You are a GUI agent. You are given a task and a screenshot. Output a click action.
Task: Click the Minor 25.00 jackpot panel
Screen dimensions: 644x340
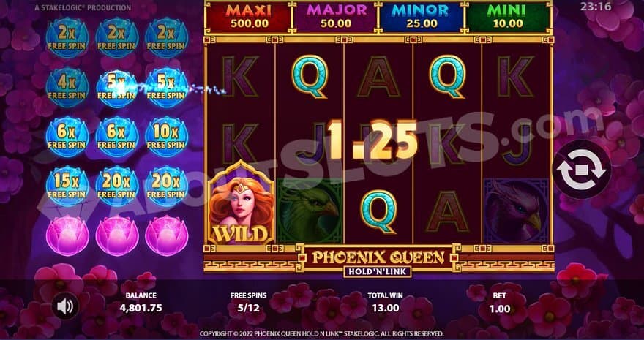(x=422, y=17)
